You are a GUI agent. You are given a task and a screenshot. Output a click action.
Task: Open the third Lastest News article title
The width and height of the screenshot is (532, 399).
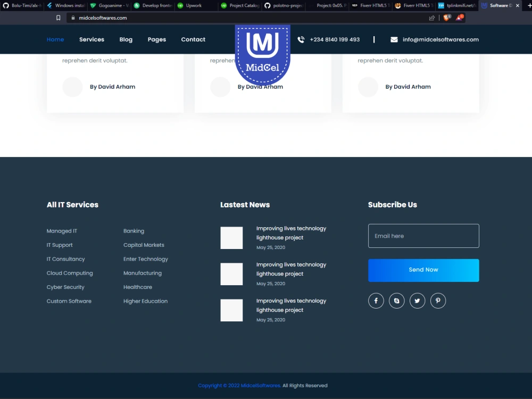(291, 305)
